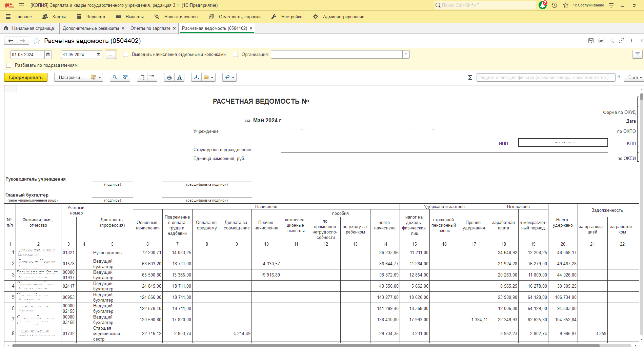The image size is (644, 347).
Task: Focus the global search field
Action: (x=485, y=5)
